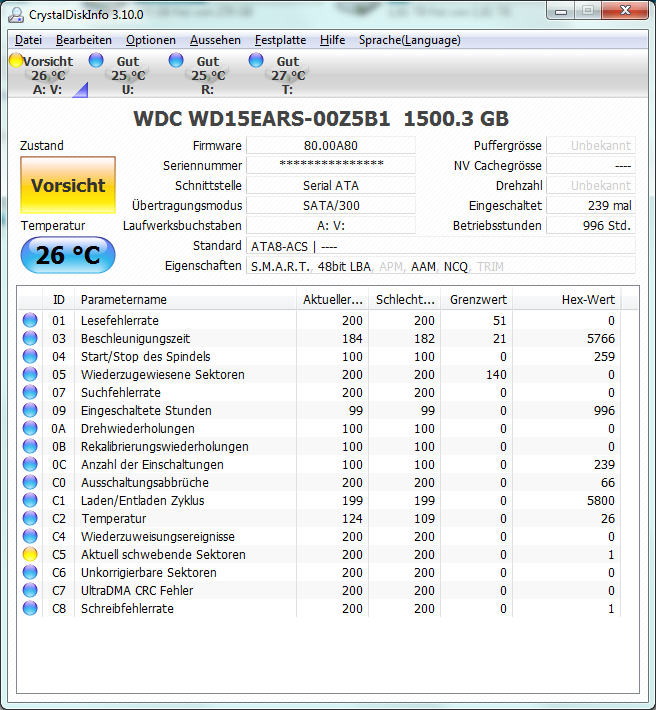
Task: Click status orb of Suchfehlerrate row
Action: pyautogui.click(x=30, y=392)
